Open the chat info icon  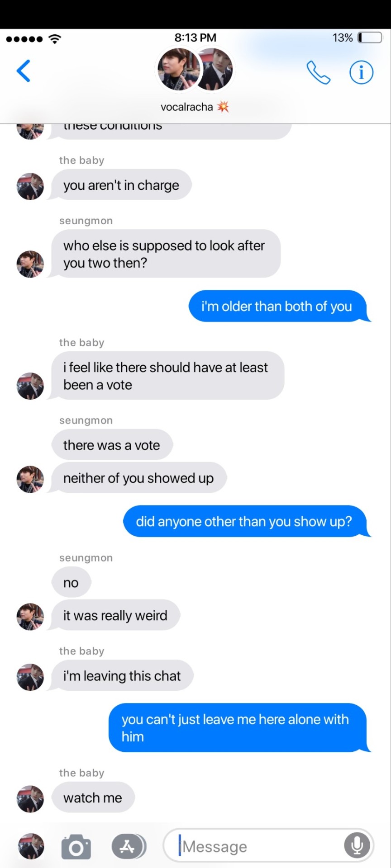click(x=361, y=72)
